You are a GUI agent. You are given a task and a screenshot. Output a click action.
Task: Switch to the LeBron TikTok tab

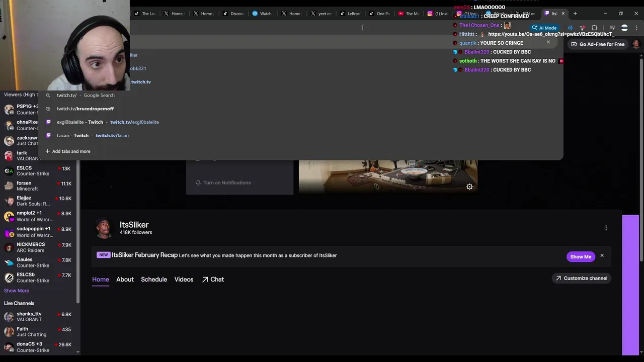pyautogui.click(x=351, y=14)
